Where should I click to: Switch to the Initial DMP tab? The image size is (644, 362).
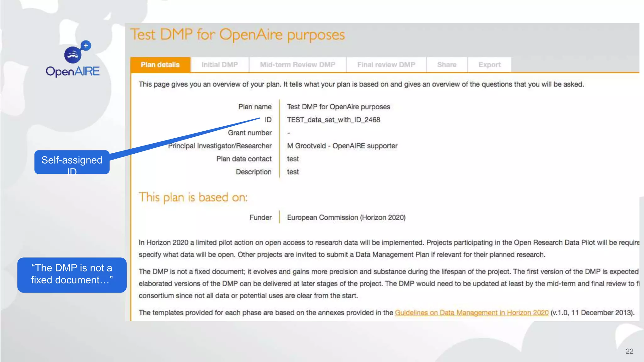point(219,65)
